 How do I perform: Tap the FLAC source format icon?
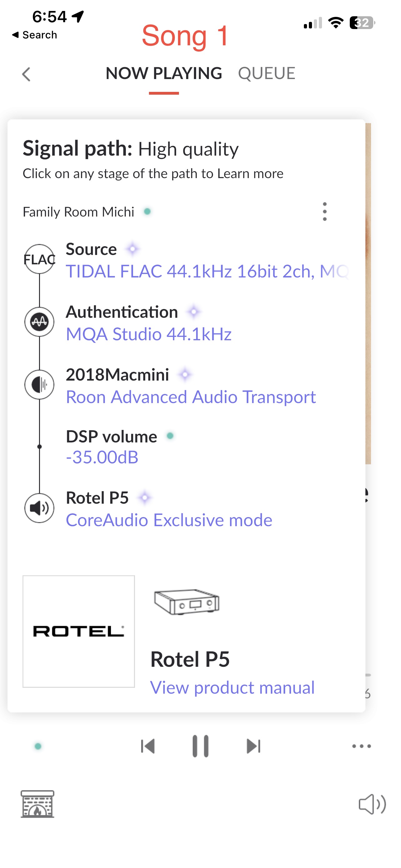pyautogui.click(x=39, y=259)
